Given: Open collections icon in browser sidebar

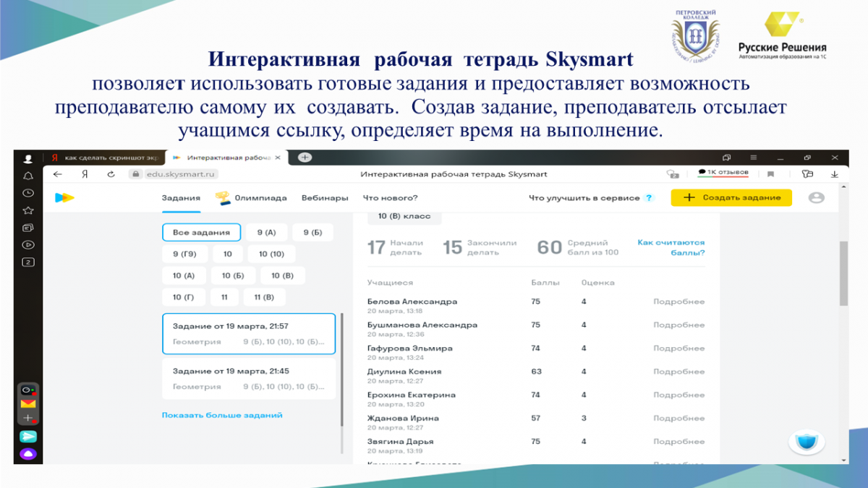Looking at the screenshot, I should 28,228.
